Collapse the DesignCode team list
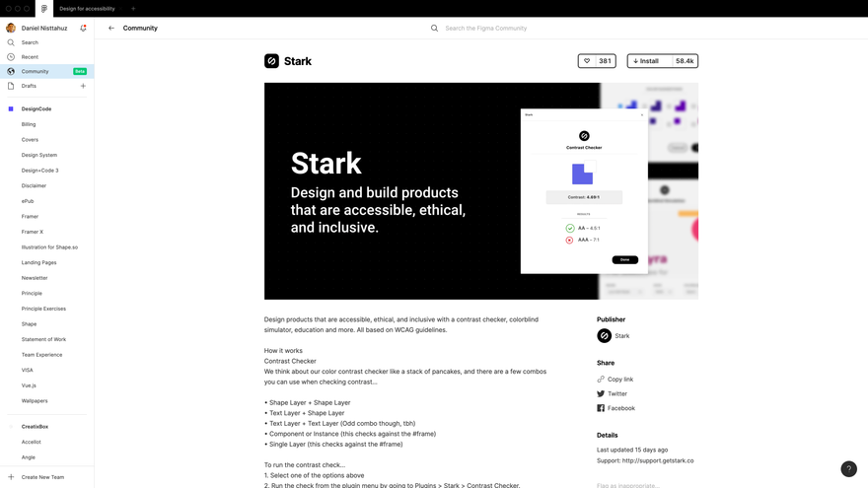The height and width of the screenshot is (488, 868). [x=36, y=109]
